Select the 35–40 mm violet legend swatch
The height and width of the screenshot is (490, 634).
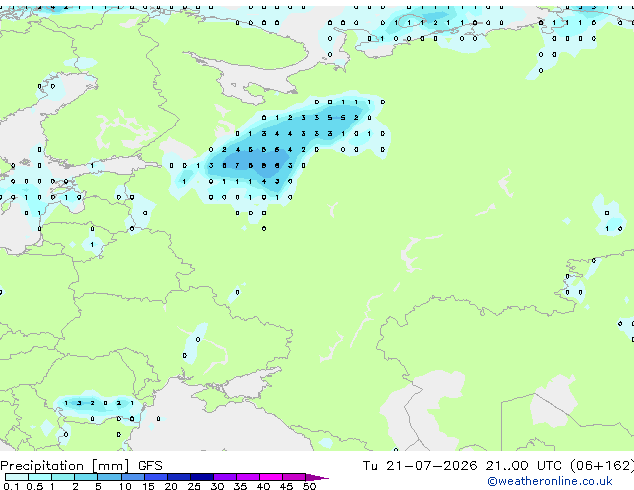[248, 477]
